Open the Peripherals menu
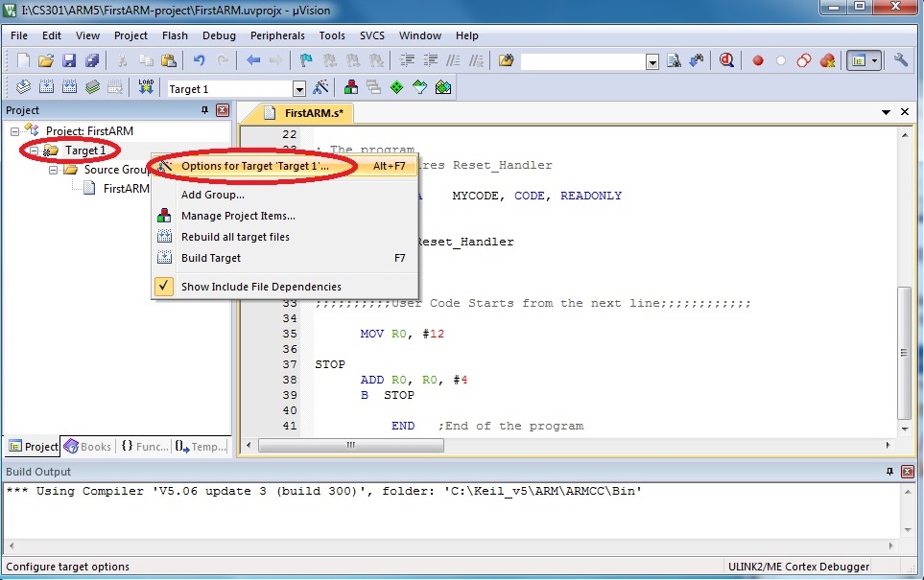 277,35
